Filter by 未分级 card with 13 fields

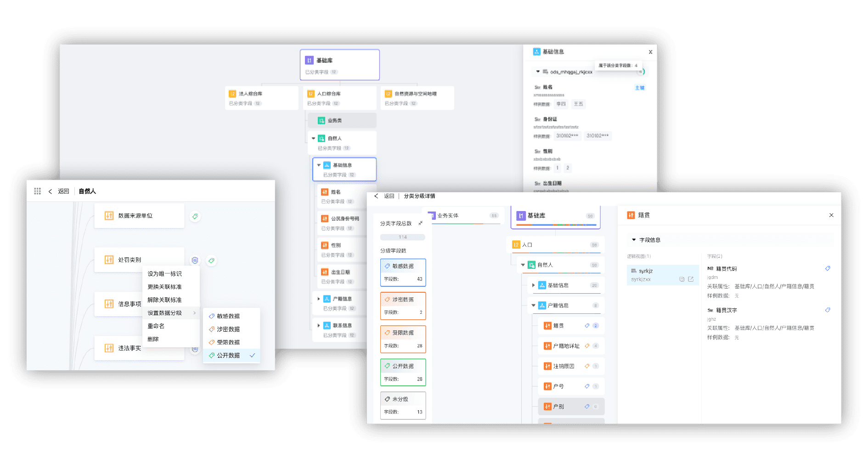403,406
